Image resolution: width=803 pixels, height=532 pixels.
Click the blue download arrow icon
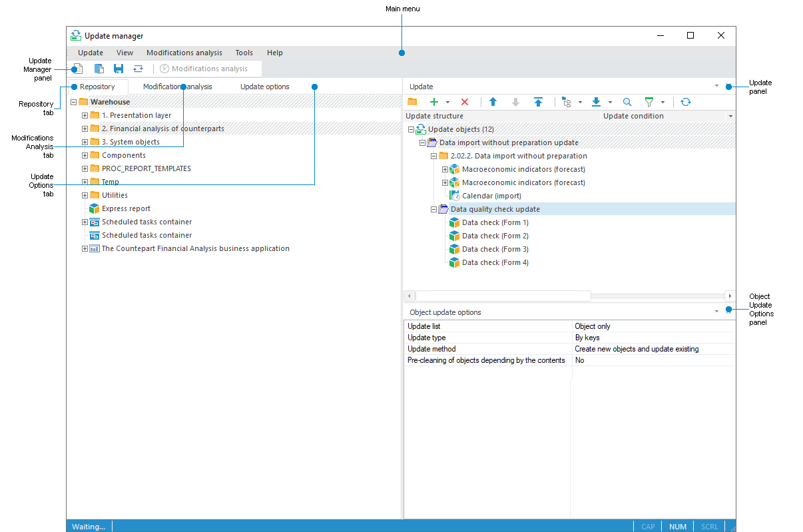[x=597, y=102]
